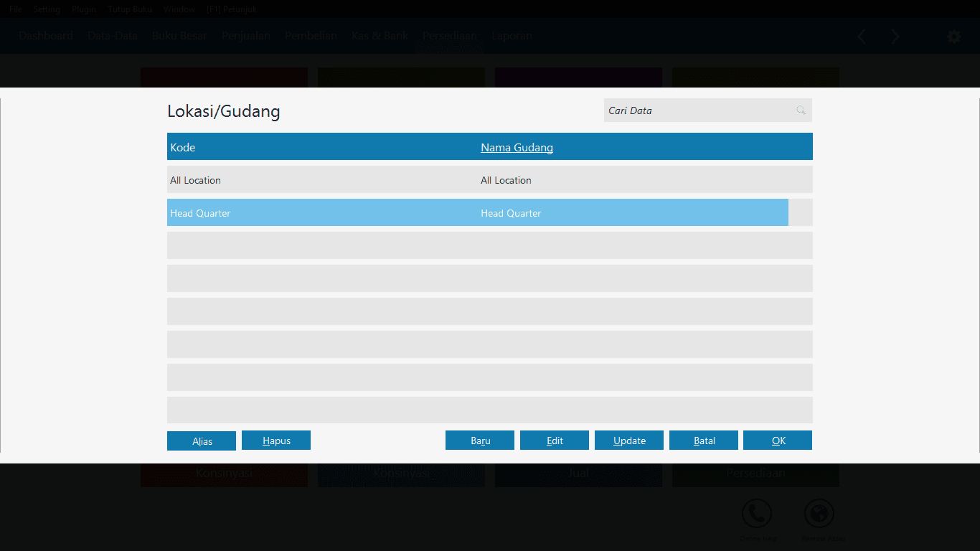Open the Online Help phone icon
The image size is (980, 551).
756,514
